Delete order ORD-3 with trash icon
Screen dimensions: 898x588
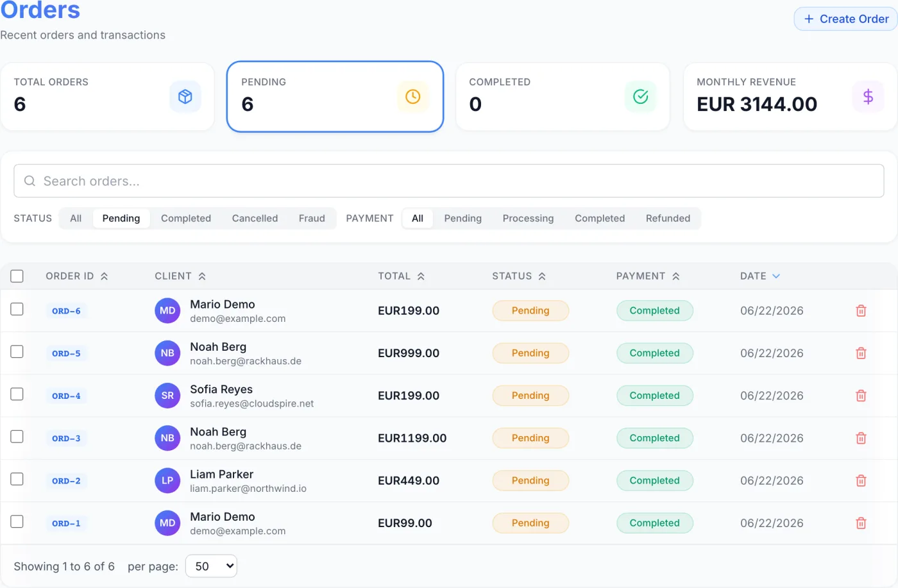point(861,439)
